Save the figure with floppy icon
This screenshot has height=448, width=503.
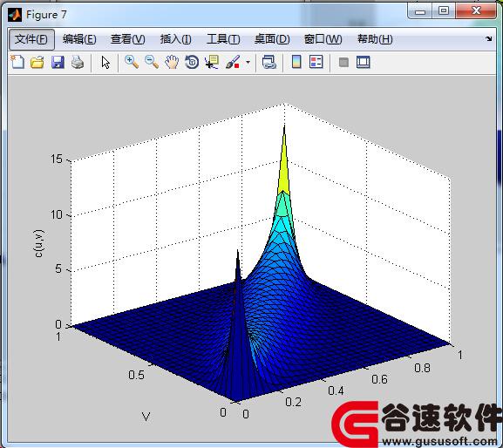click(58, 62)
